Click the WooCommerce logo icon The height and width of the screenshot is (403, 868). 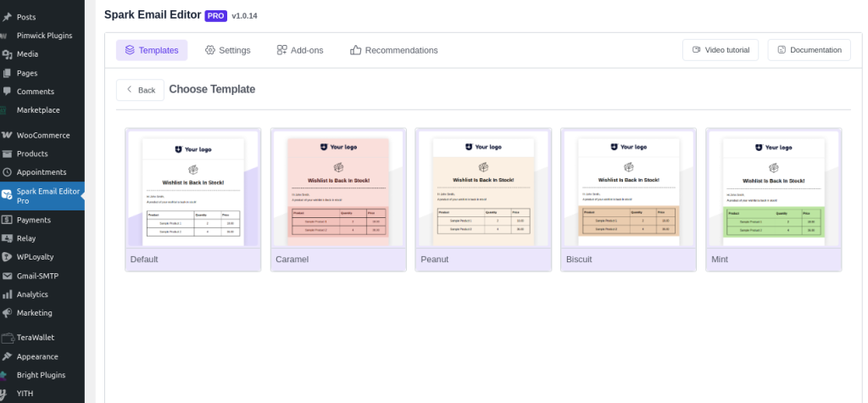coord(7,135)
